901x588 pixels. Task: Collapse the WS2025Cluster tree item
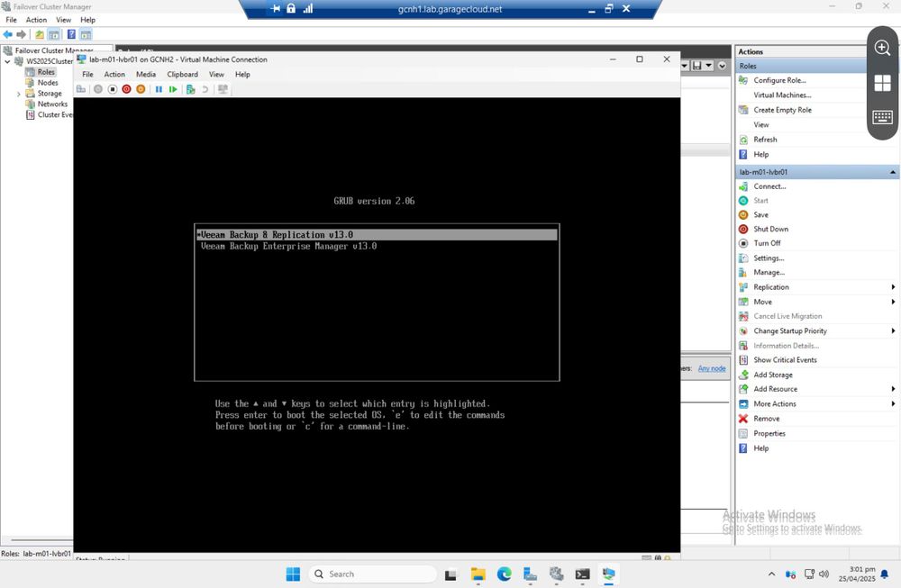tap(9, 61)
